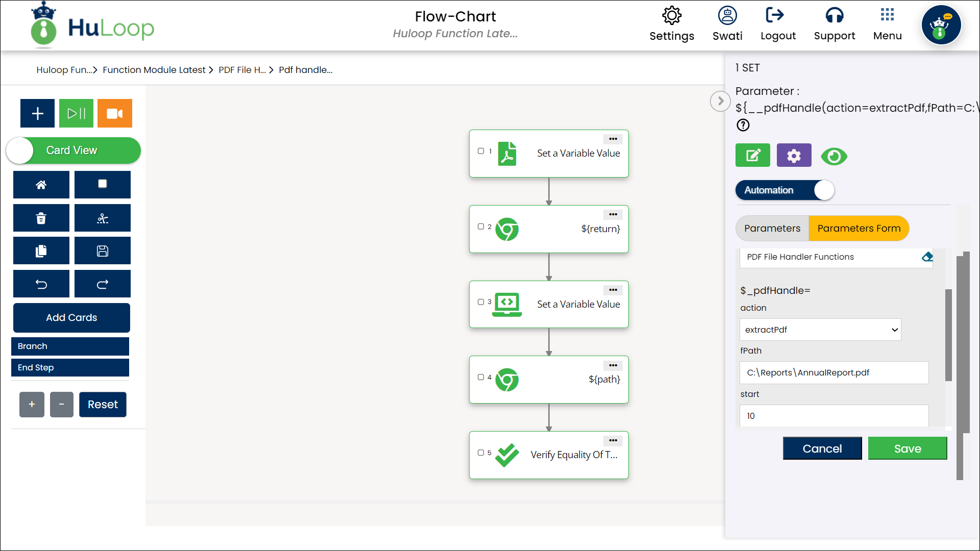
Task: Check the checkbox on card 2
Action: point(481,227)
